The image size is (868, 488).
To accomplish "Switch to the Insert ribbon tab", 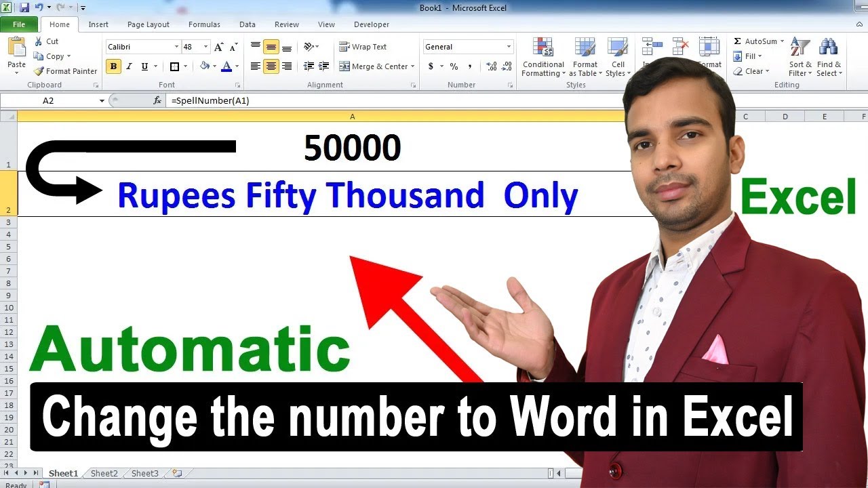I will pyautogui.click(x=98, y=24).
